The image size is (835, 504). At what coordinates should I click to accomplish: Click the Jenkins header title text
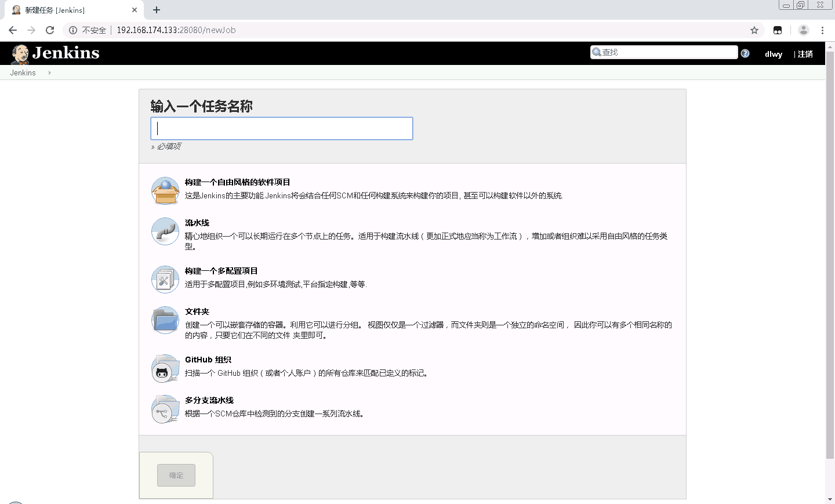pyautogui.click(x=66, y=53)
